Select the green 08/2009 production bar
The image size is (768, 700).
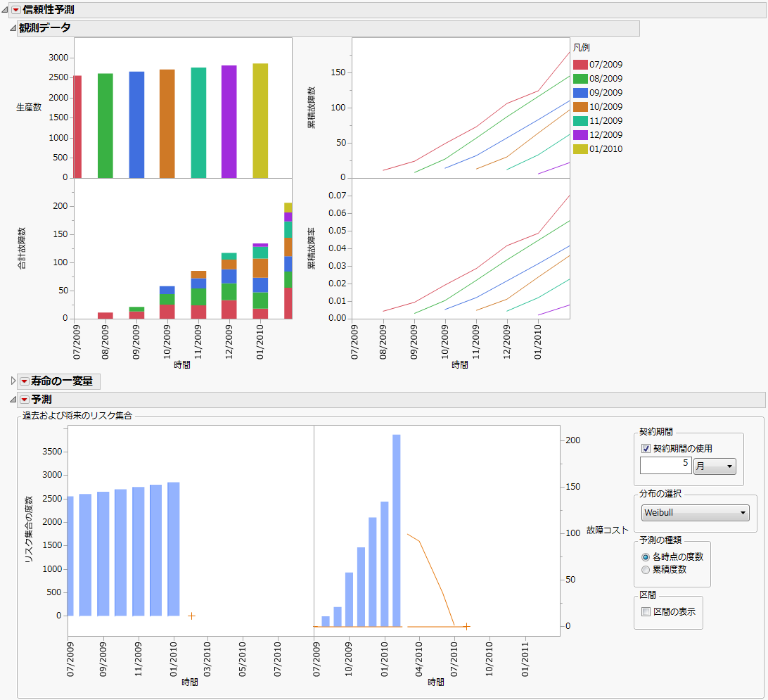(105, 126)
